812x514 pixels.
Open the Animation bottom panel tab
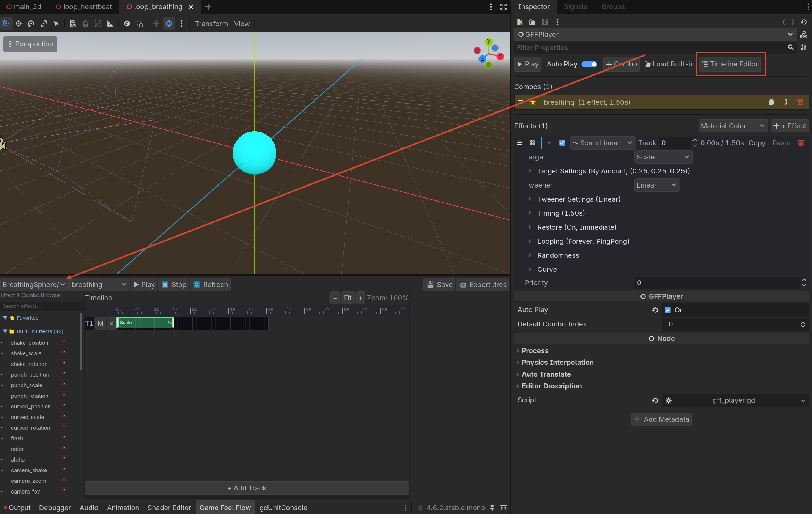pos(123,508)
